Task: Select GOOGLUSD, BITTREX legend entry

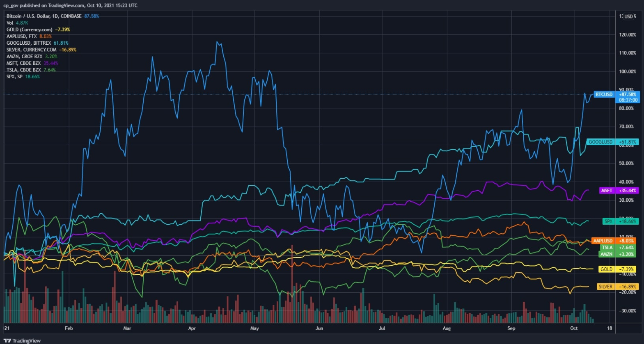Action: coord(29,43)
